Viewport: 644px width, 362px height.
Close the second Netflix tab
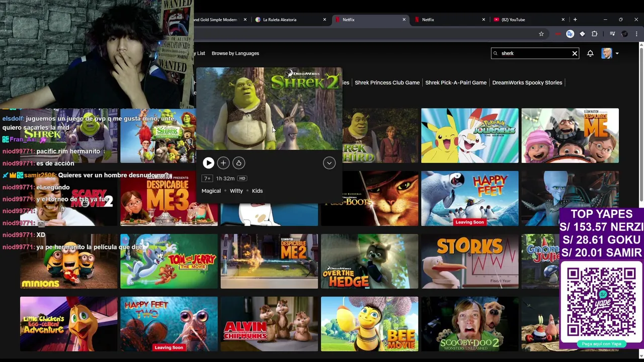(484, 20)
